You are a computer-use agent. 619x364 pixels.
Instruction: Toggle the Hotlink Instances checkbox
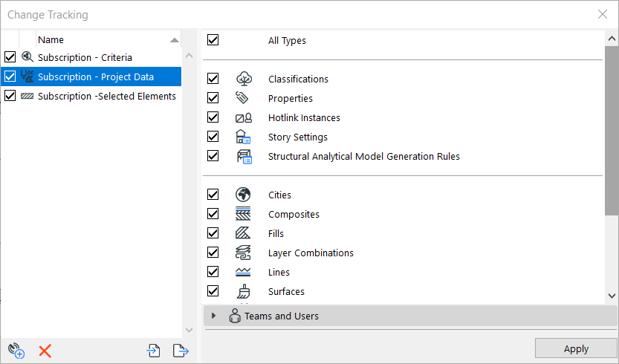point(213,117)
